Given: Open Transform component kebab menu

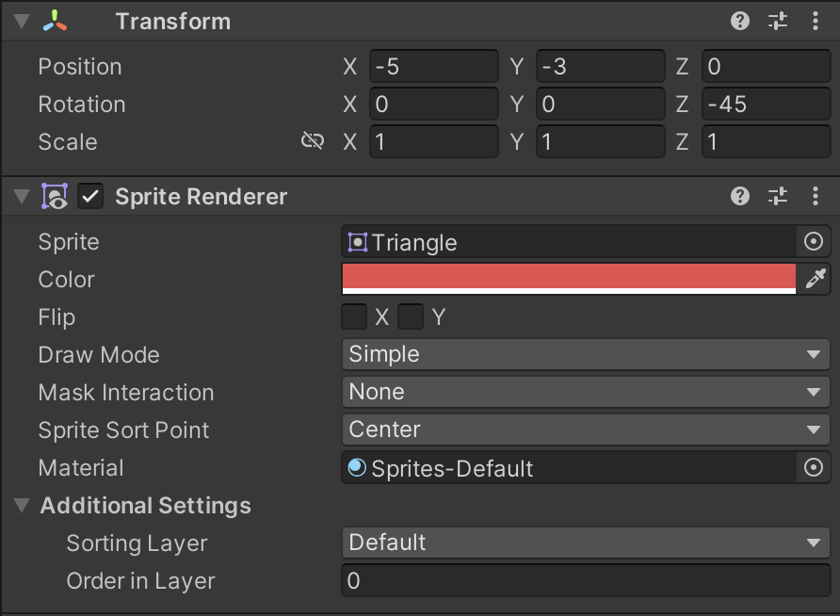Looking at the screenshot, I should [816, 22].
